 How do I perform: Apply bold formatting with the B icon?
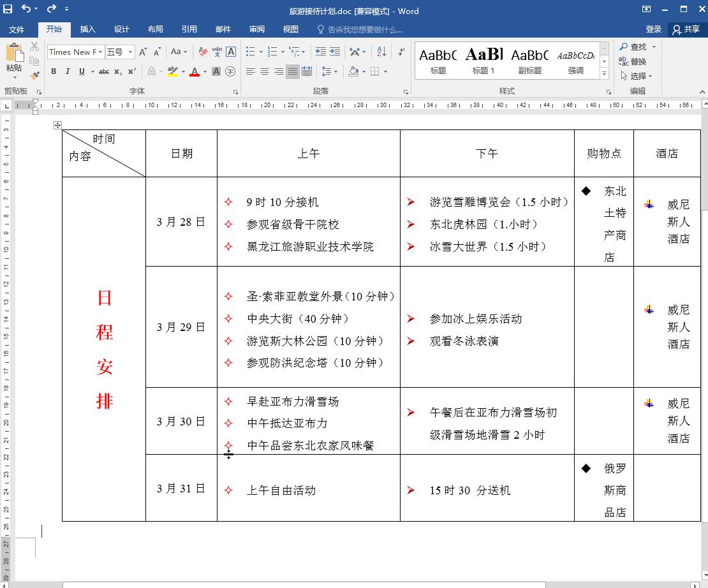click(54, 71)
